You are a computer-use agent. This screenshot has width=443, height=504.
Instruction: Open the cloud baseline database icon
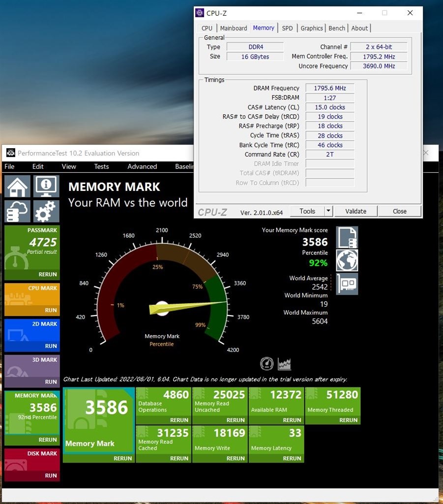click(17, 211)
